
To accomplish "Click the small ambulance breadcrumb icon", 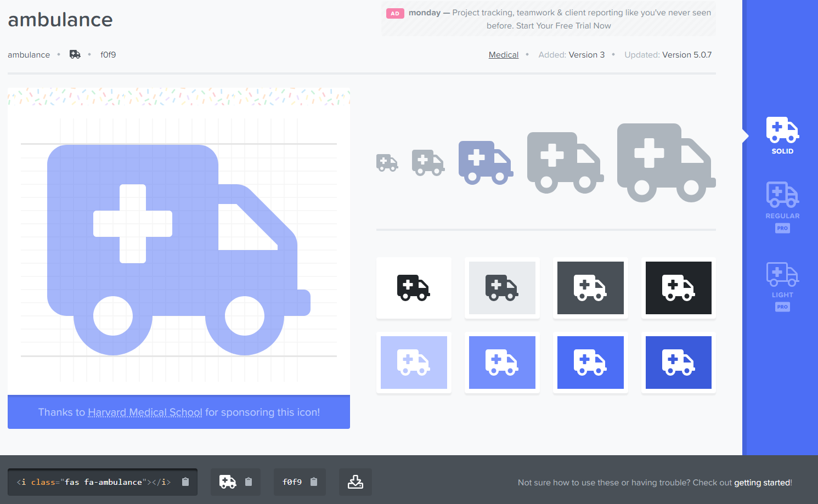I will [x=75, y=54].
